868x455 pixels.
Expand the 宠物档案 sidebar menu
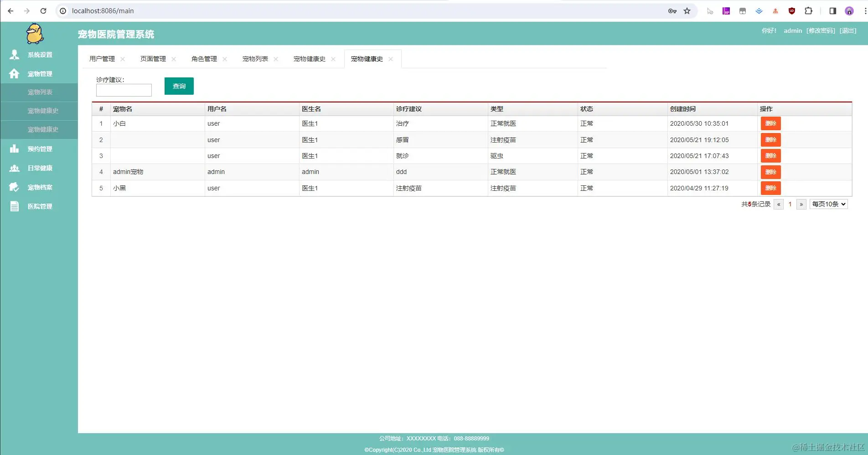coord(40,187)
